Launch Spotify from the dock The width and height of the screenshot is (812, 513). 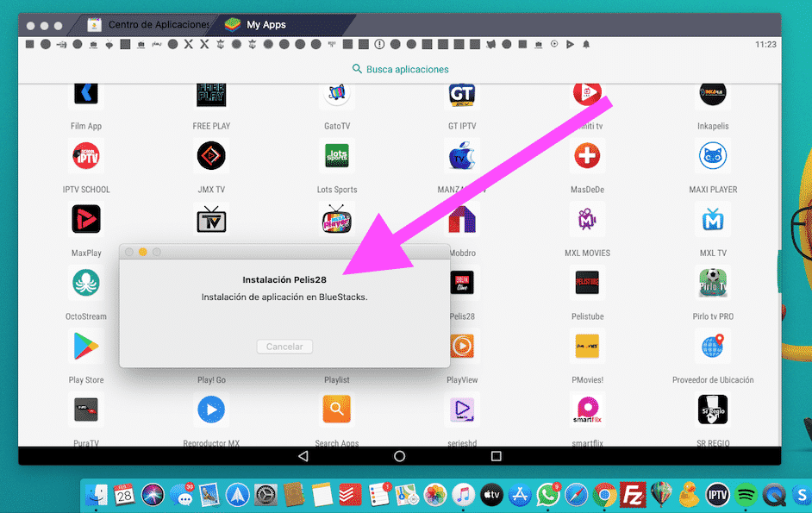[x=746, y=496]
